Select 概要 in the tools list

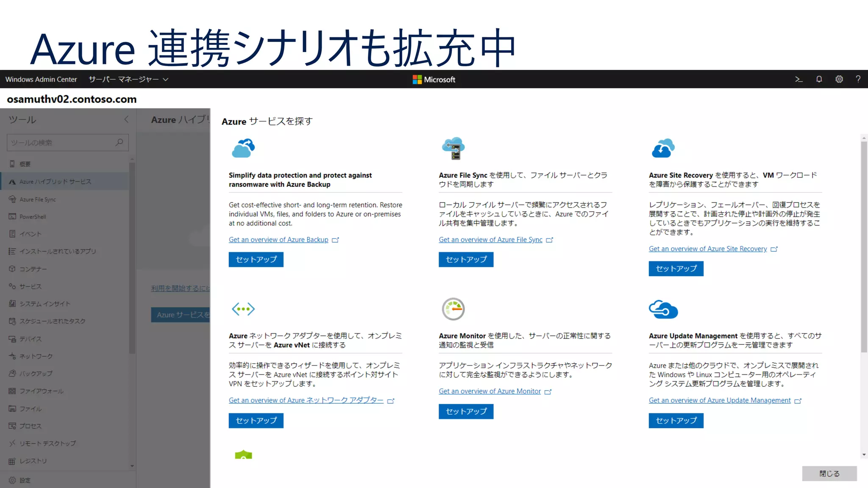tap(64, 164)
